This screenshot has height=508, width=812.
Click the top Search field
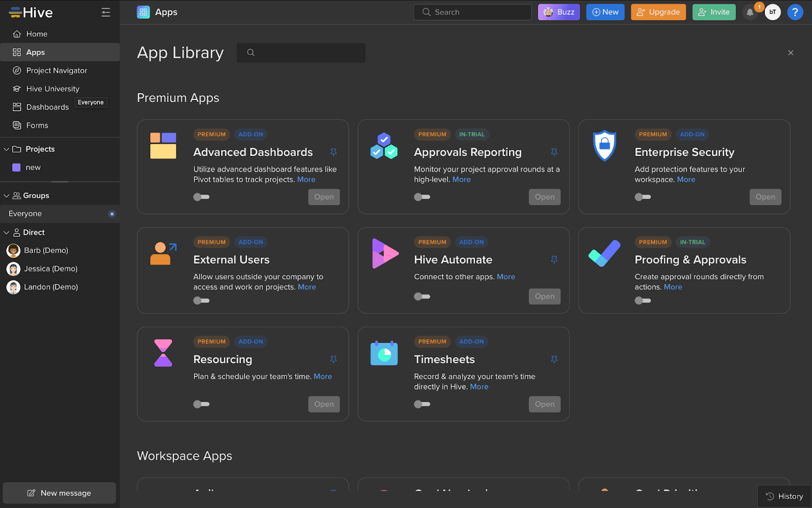click(x=472, y=12)
